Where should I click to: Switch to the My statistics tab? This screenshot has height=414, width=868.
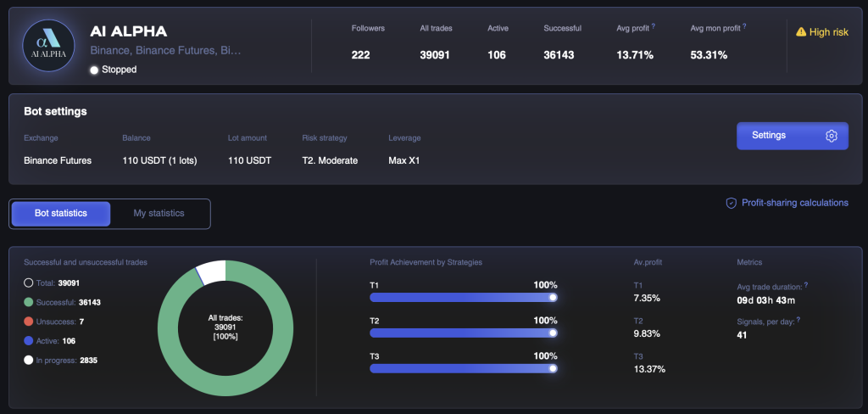pyautogui.click(x=159, y=214)
